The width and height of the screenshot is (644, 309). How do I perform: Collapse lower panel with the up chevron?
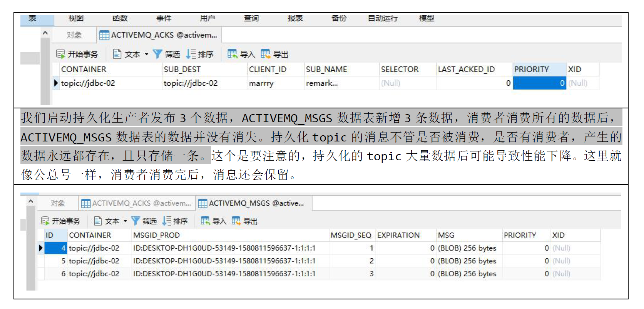(x=31, y=201)
